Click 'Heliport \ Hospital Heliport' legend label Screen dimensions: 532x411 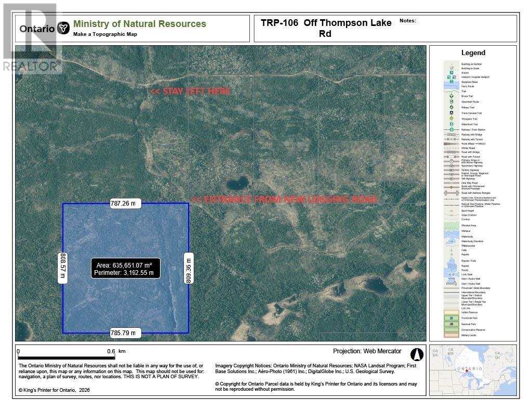pos(475,77)
